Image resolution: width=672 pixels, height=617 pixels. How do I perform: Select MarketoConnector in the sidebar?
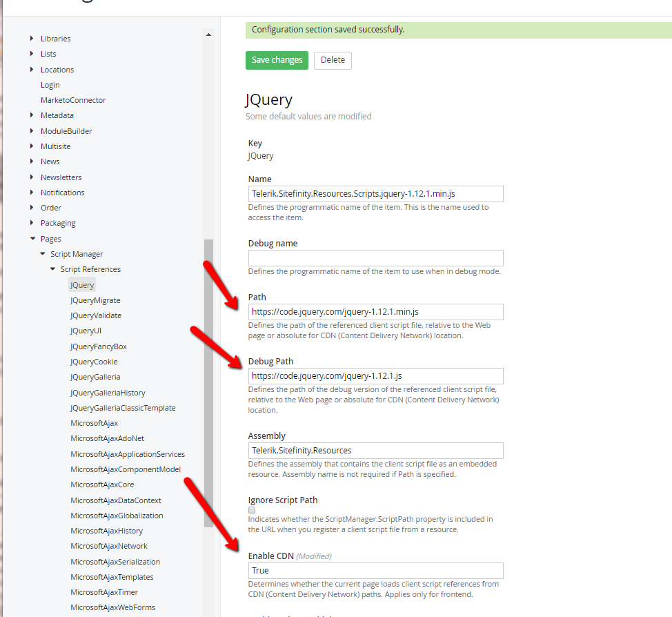[x=73, y=100]
